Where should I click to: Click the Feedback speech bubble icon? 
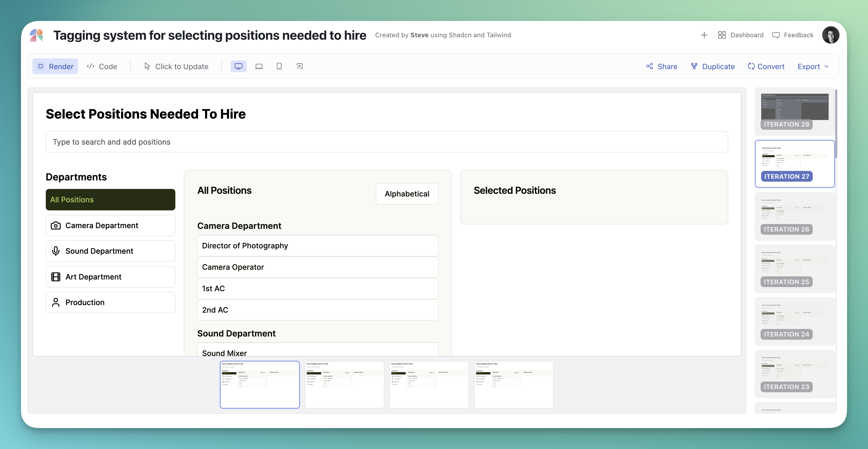click(x=776, y=35)
